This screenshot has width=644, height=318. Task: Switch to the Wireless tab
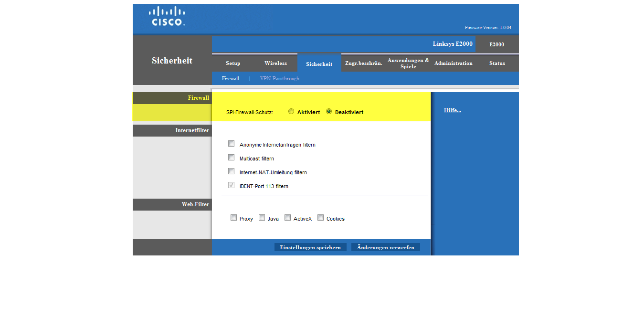coord(275,63)
